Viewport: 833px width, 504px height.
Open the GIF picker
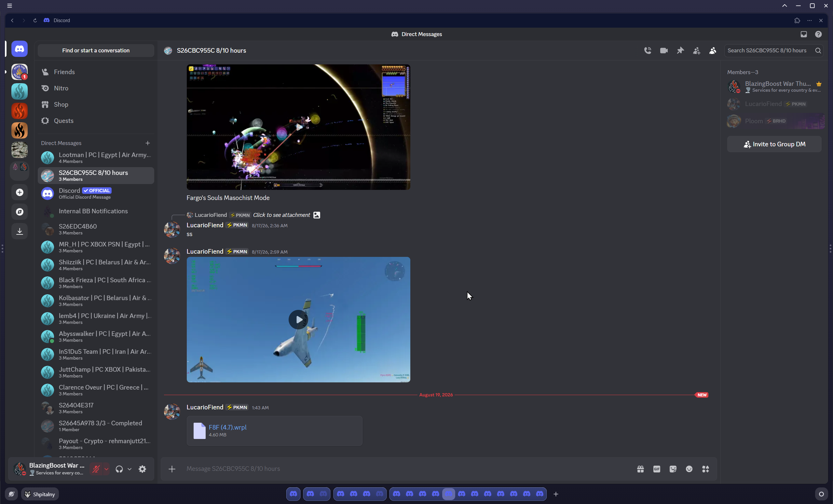[657, 469]
